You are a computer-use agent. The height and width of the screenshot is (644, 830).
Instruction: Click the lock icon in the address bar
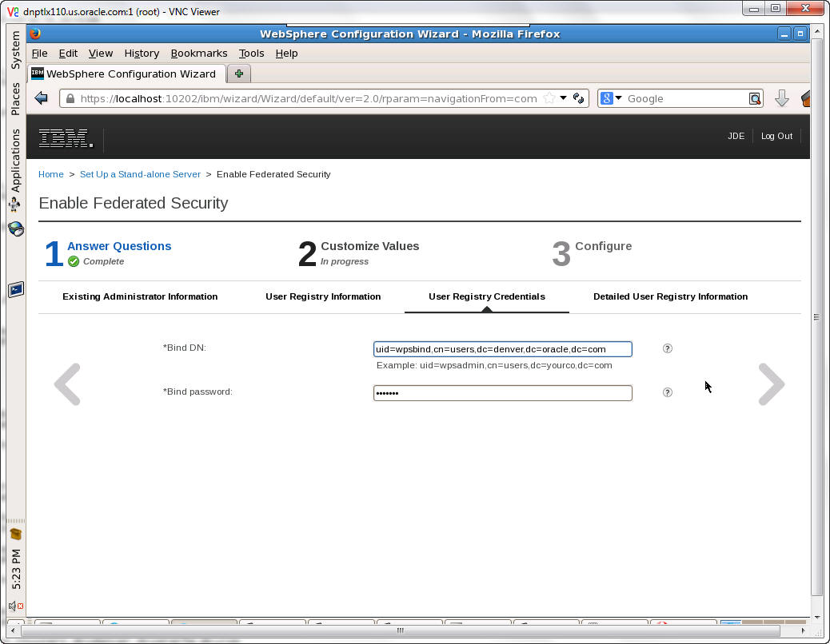coord(70,98)
